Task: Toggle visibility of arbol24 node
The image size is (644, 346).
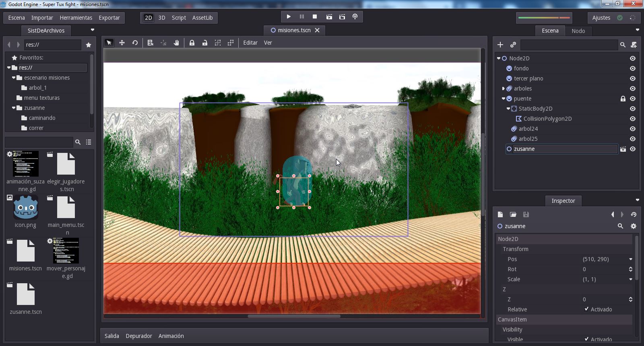Action: (x=633, y=129)
